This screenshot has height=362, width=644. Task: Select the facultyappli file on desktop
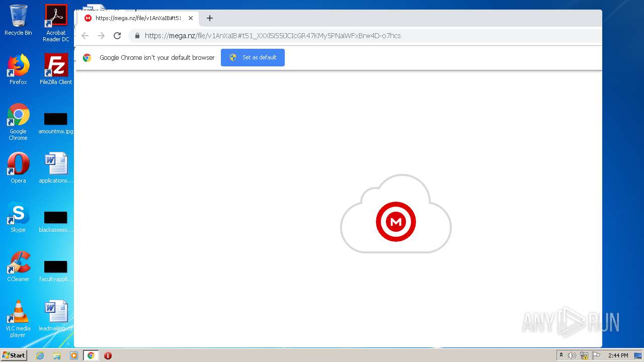tap(56, 270)
